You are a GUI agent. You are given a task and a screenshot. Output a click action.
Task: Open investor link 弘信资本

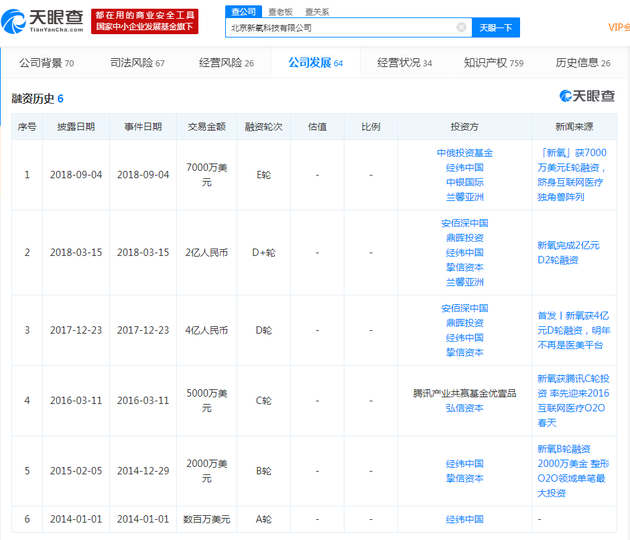pos(464,408)
